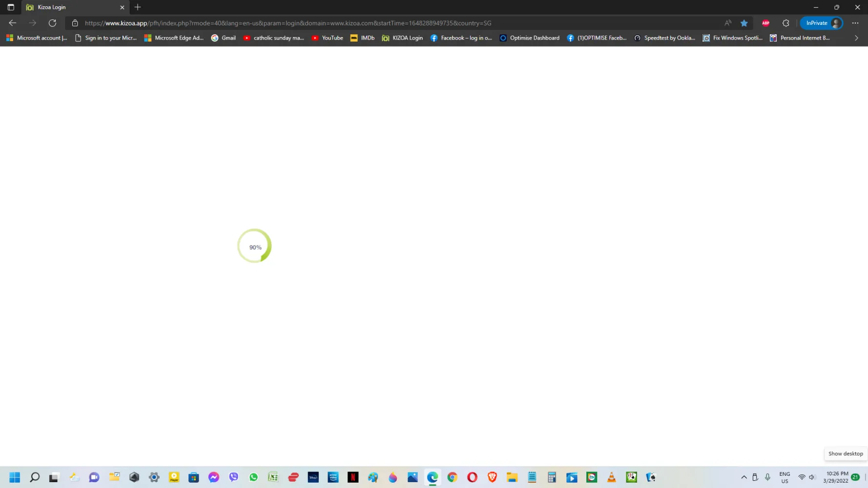The image size is (868, 488).
Task: Launch Excel from the taskbar
Action: 273,477
